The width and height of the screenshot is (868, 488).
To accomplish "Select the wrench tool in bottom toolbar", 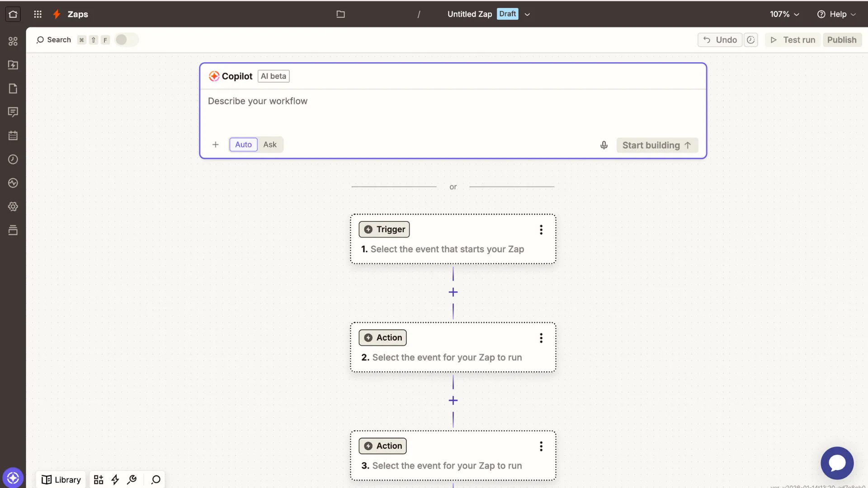I will tap(132, 480).
